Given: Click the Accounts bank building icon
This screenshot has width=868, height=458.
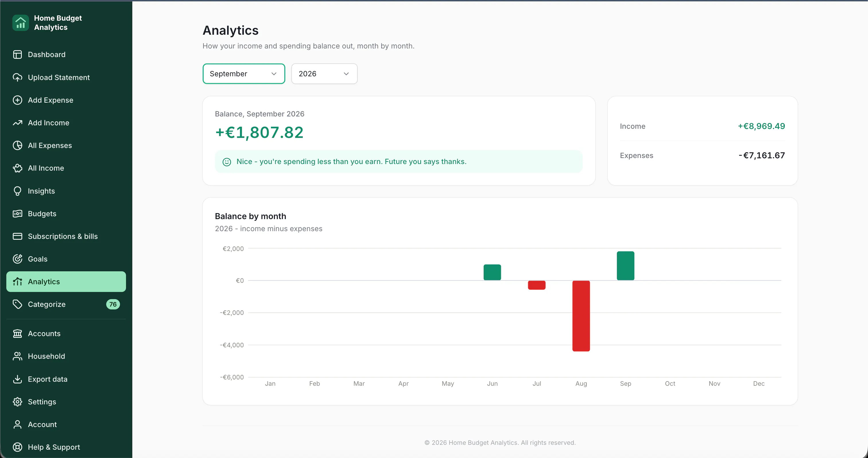Looking at the screenshot, I should tap(18, 334).
